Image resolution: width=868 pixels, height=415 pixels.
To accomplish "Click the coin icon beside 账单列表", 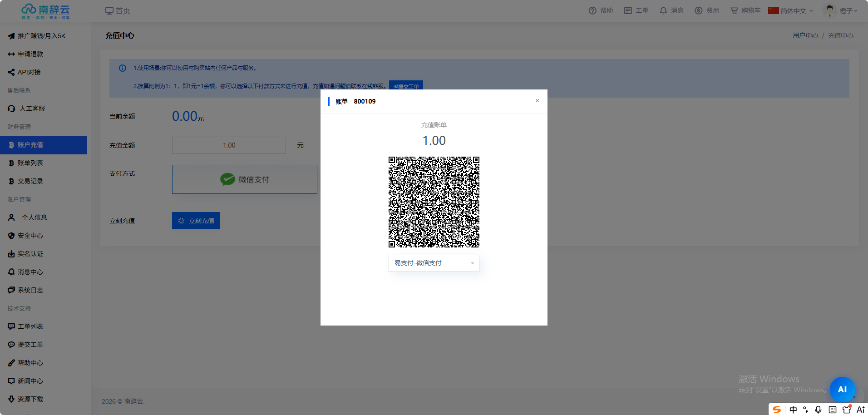I will point(11,163).
